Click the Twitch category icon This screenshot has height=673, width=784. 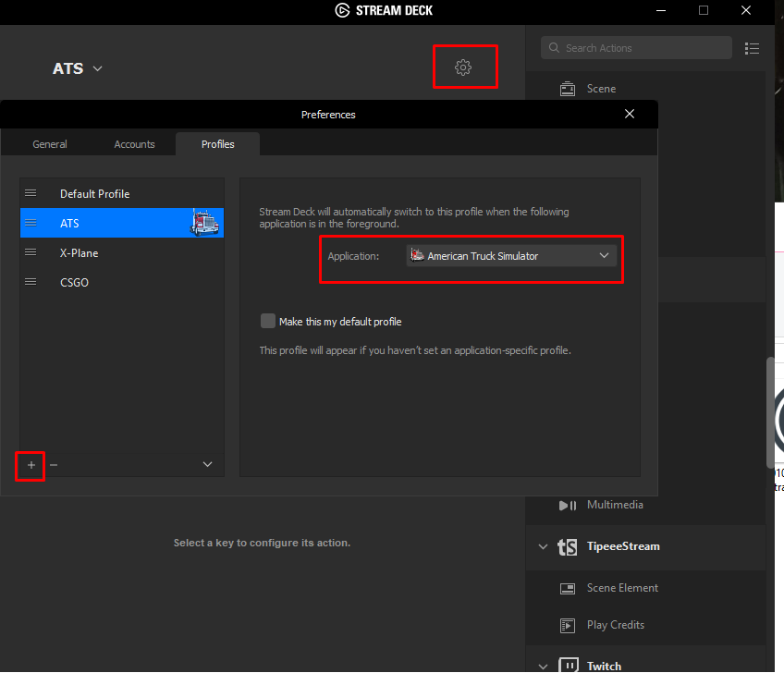[569, 666]
